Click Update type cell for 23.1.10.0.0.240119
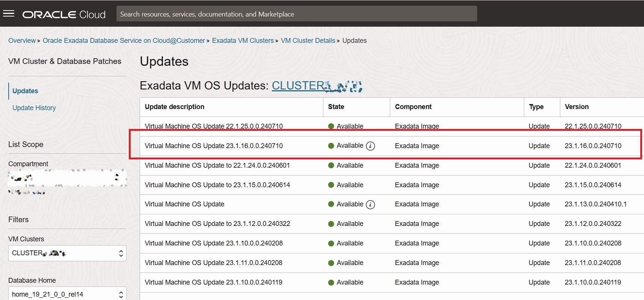Viewport: 644px width, 300px height. (539, 282)
